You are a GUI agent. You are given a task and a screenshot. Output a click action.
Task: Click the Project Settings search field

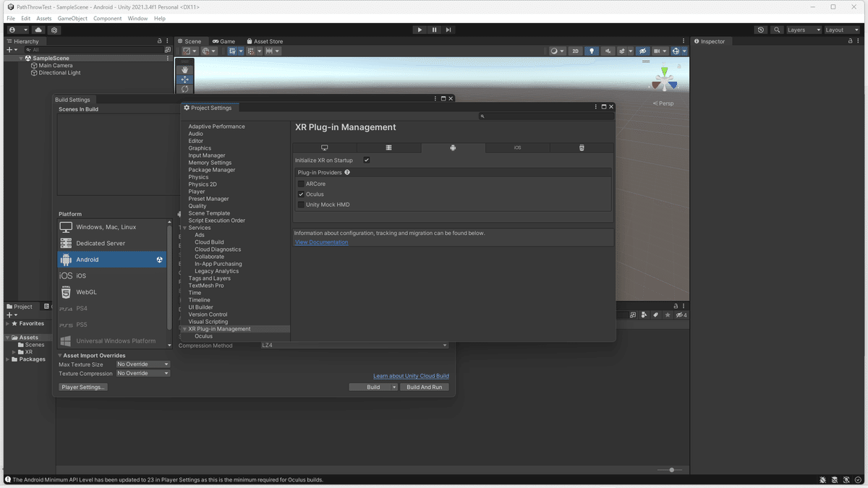point(547,116)
